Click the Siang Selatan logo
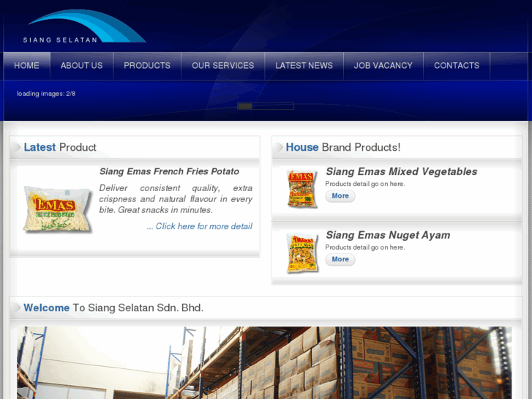The image size is (532, 399). coord(84,26)
